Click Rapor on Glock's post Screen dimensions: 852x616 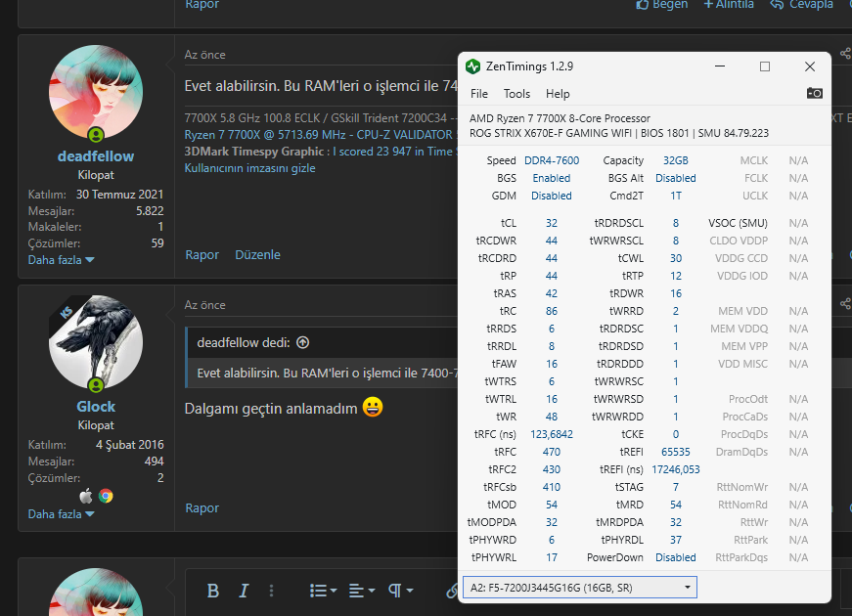pyautogui.click(x=202, y=507)
